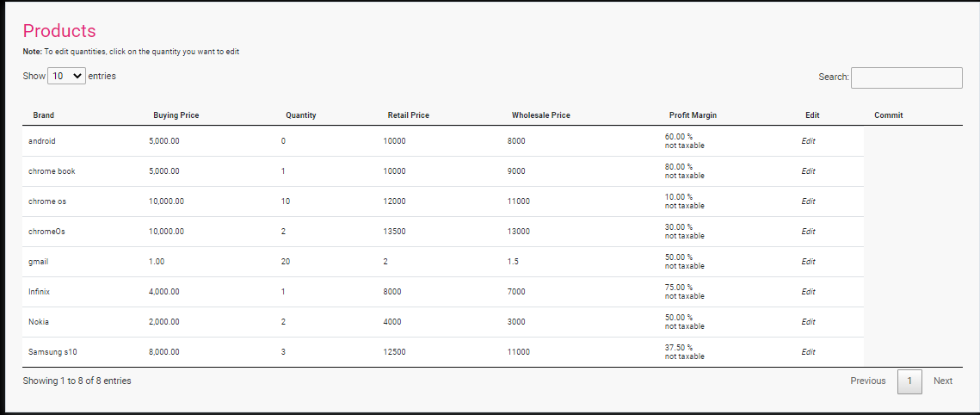980x415 pixels.
Task: Sort by Wholesale Price column header
Action: click(540, 115)
